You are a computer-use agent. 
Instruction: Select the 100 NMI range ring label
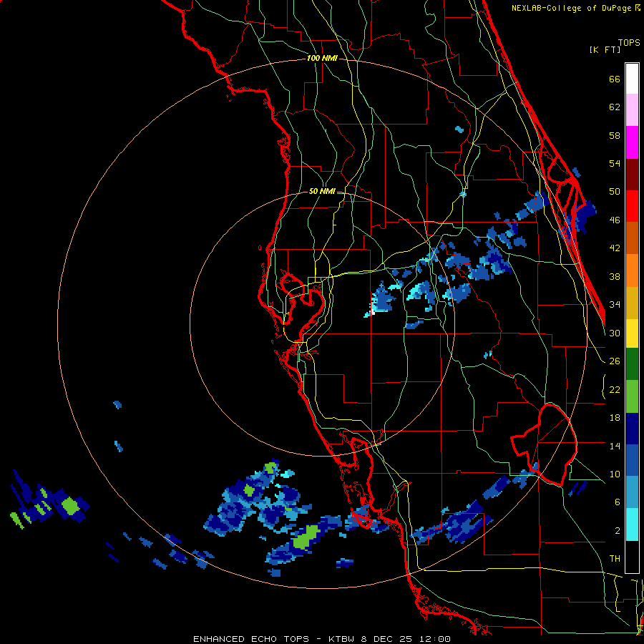pos(322,59)
